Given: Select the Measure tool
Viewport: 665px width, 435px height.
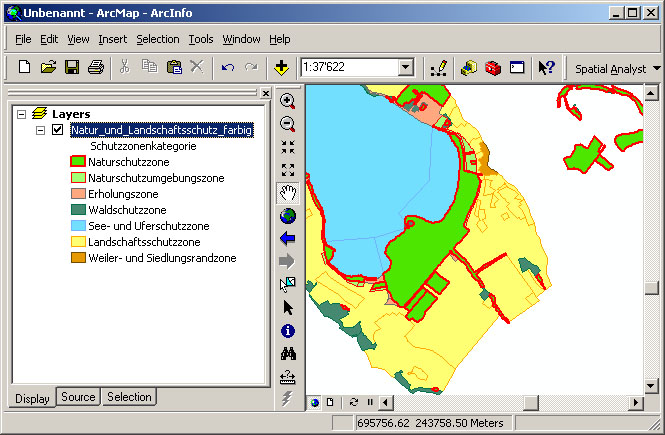Looking at the screenshot, I should point(288,377).
